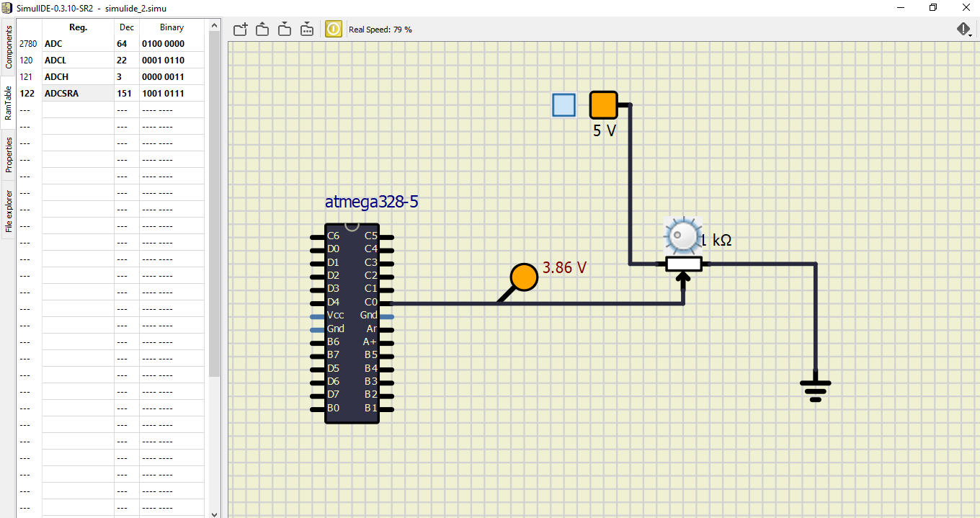980x518 pixels.
Task: Select the atmega328 chip body
Action: pyautogui.click(x=352, y=323)
